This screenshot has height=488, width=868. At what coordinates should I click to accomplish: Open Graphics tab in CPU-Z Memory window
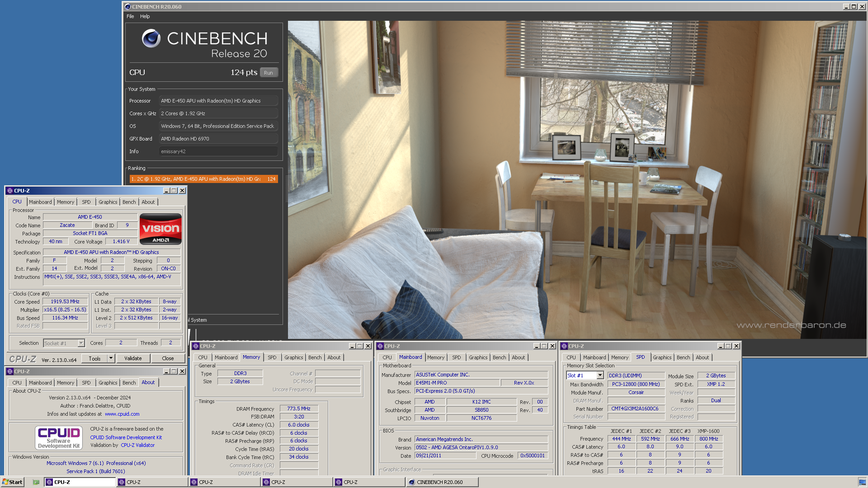(294, 357)
